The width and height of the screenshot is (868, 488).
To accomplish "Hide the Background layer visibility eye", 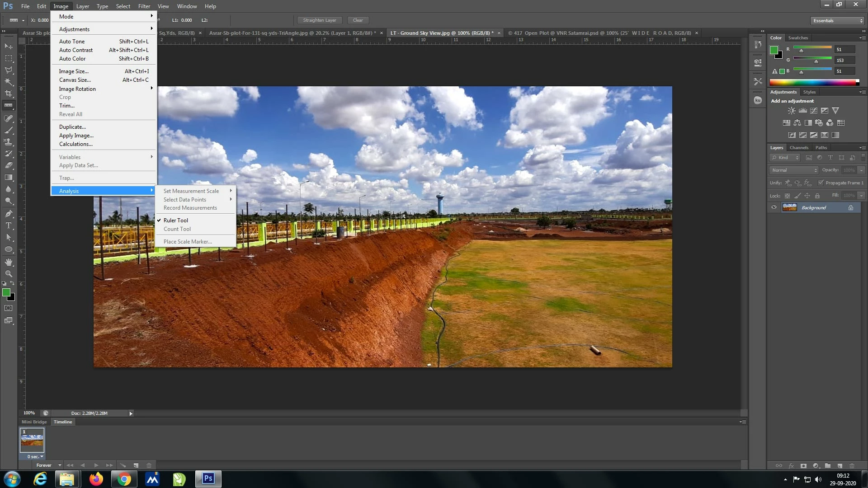I will click(x=774, y=207).
